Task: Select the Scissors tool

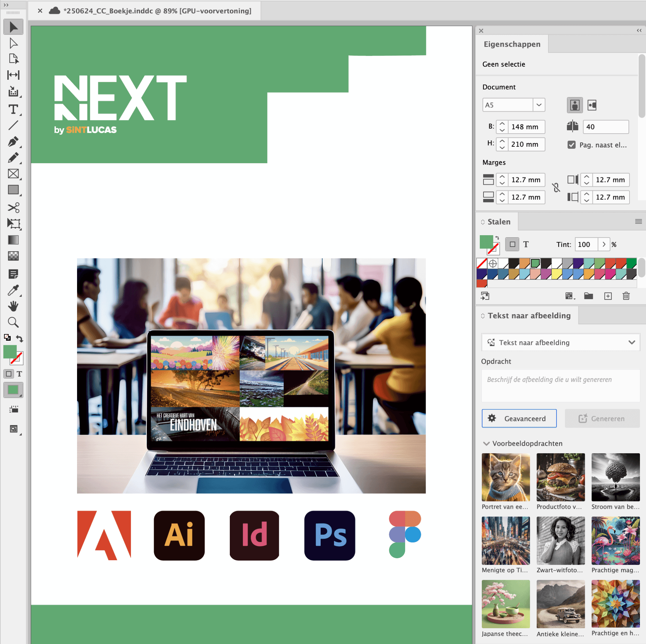Action: (x=13, y=207)
